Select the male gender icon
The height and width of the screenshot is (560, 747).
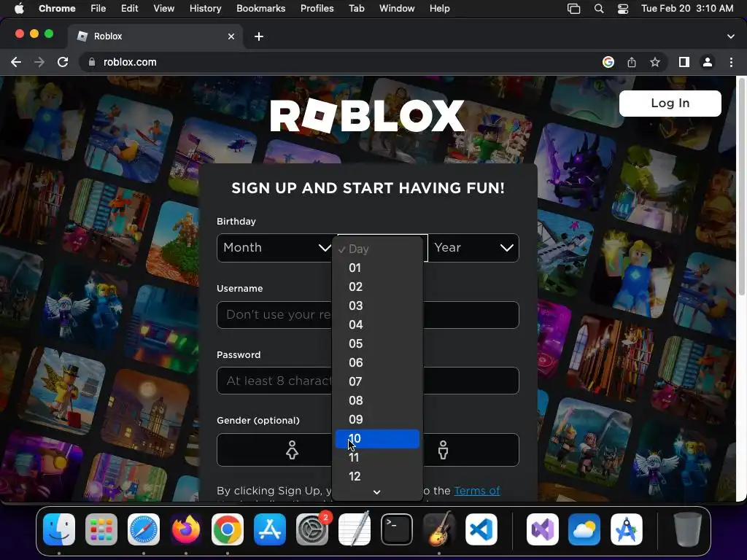pyautogui.click(x=443, y=450)
